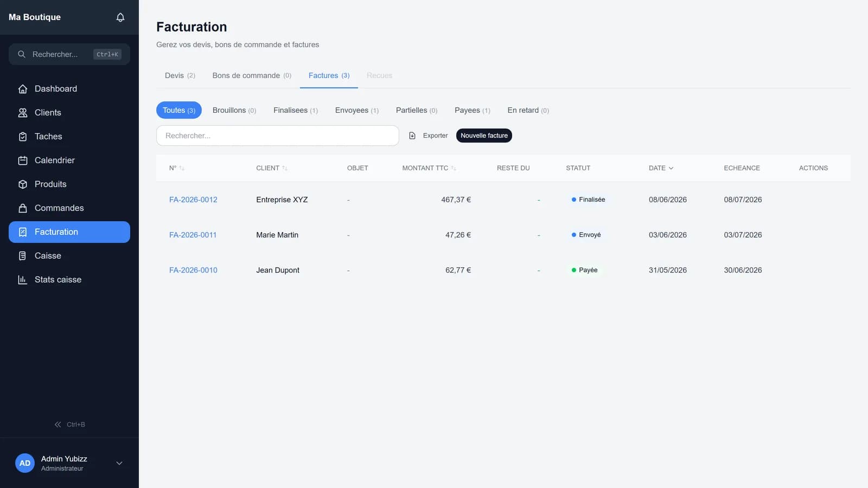Click the Echeance column header
The height and width of the screenshot is (488, 868).
tap(742, 168)
